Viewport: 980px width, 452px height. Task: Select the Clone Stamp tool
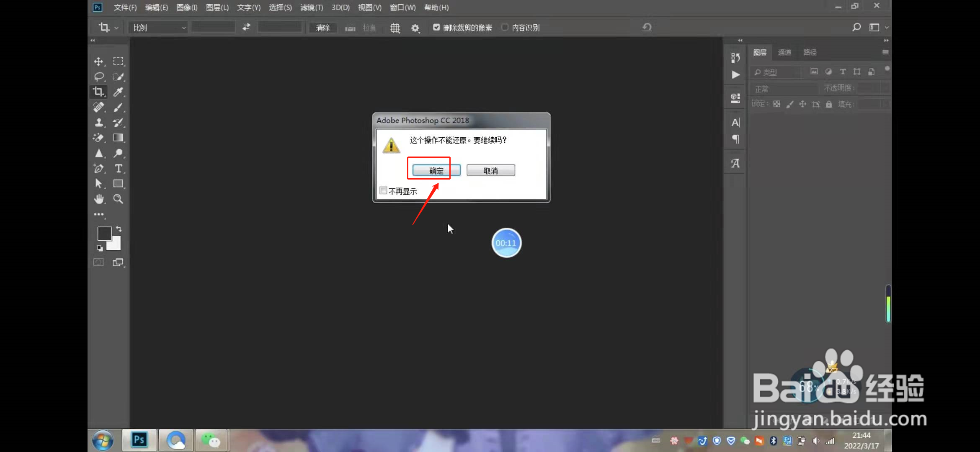pos(99,123)
